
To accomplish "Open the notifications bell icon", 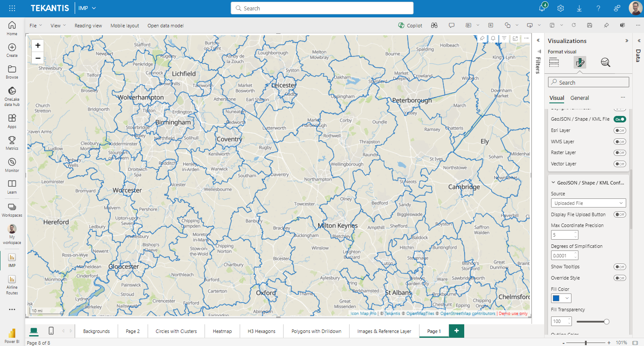I will coord(542,9).
